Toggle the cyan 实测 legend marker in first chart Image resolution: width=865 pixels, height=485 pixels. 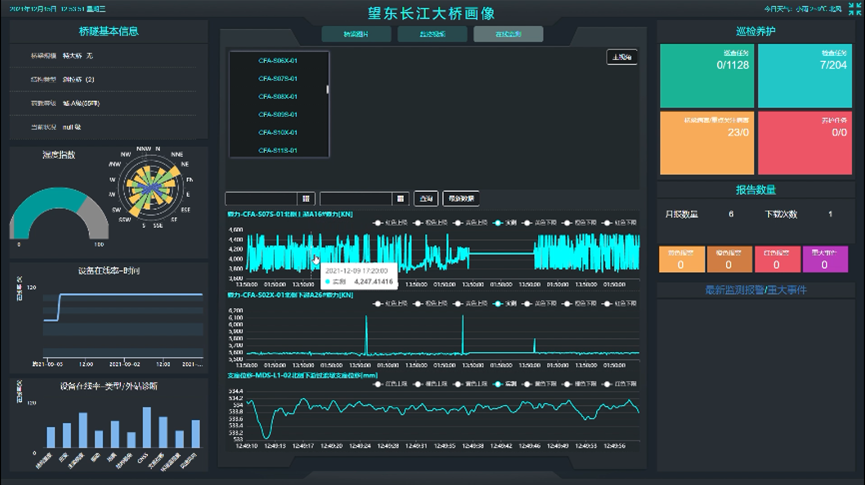(497, 222)
